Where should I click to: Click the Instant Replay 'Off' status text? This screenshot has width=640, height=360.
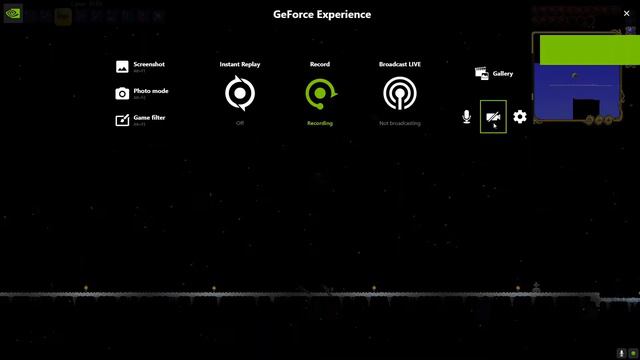point(240,123)
